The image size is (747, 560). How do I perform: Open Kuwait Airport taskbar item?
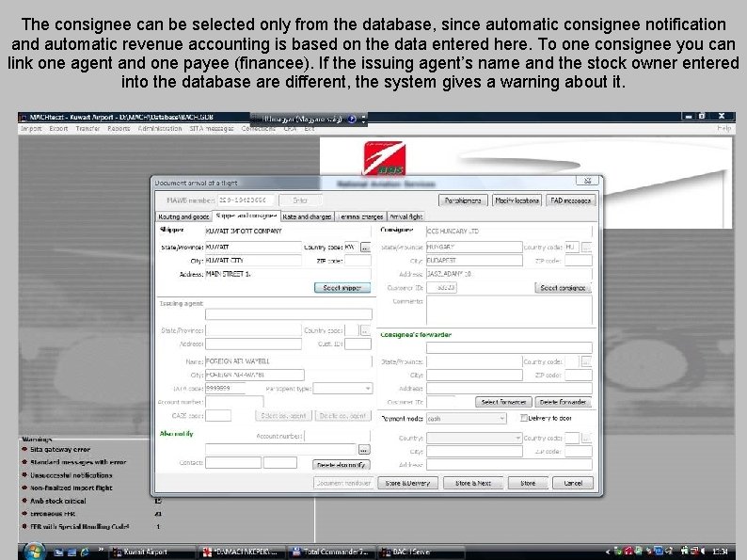click(153, 552)
